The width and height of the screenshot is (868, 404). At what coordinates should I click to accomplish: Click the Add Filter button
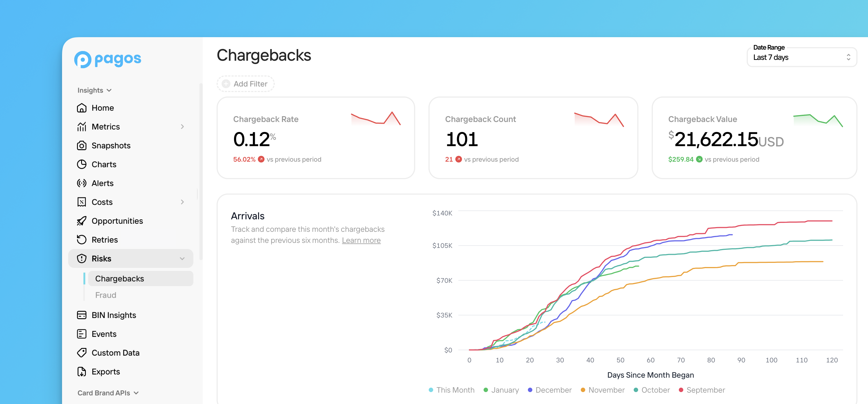point(245,84)
